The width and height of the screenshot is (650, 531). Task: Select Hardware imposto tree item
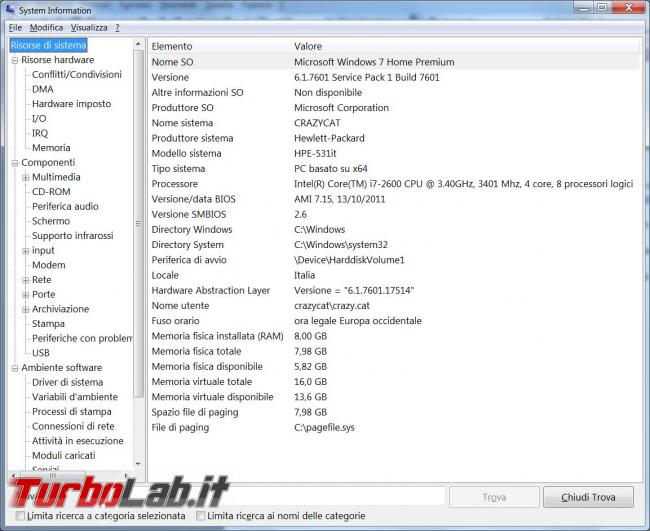pos(71,104)
